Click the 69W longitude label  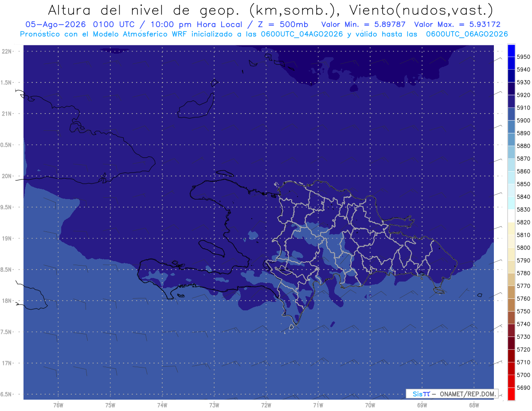[422, 405]
